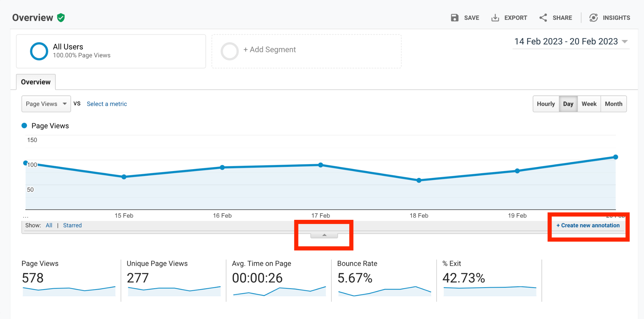Switch chart granularity to Hourly
This screenshot has height=319, width=644.
coord(546,104)
